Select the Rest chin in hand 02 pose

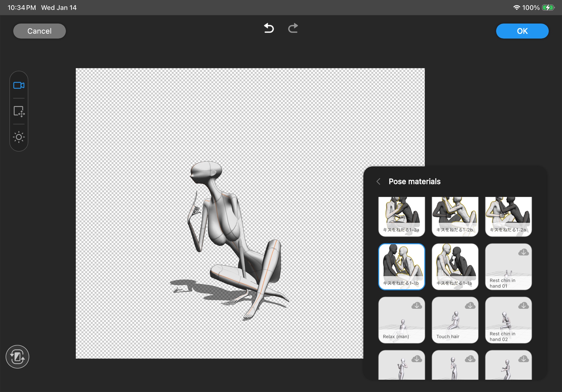[508, 320]
